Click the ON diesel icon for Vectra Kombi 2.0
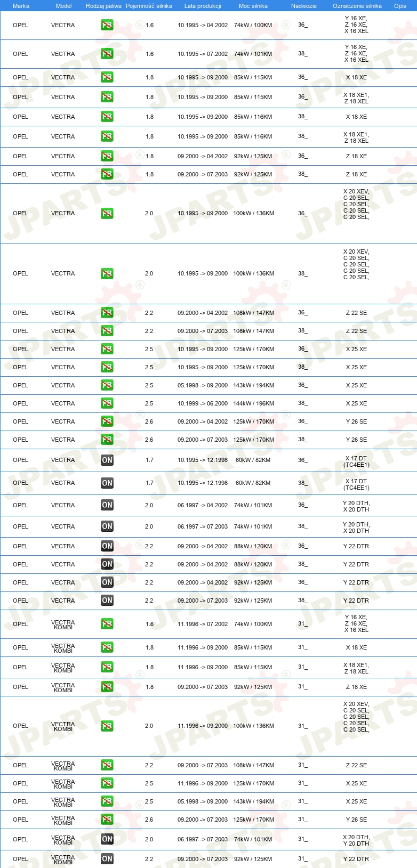Viewport: 417px width, 868px height. coord(107,839)
